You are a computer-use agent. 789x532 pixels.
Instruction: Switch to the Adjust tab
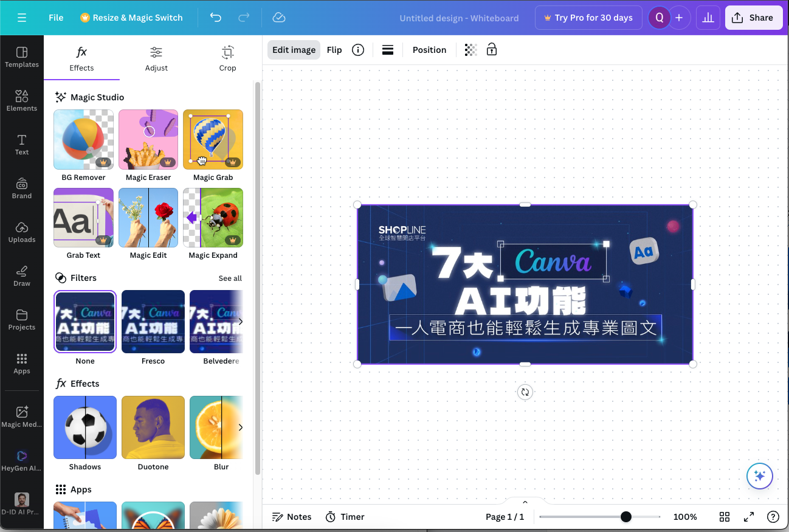tap(156, 59)
